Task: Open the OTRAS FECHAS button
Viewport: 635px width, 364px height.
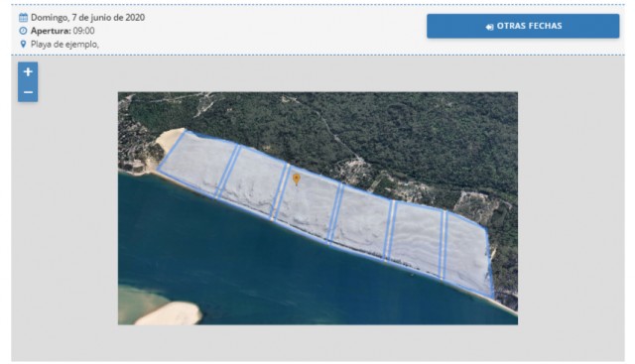Action: pyautogui.click(x=523, y=27)
